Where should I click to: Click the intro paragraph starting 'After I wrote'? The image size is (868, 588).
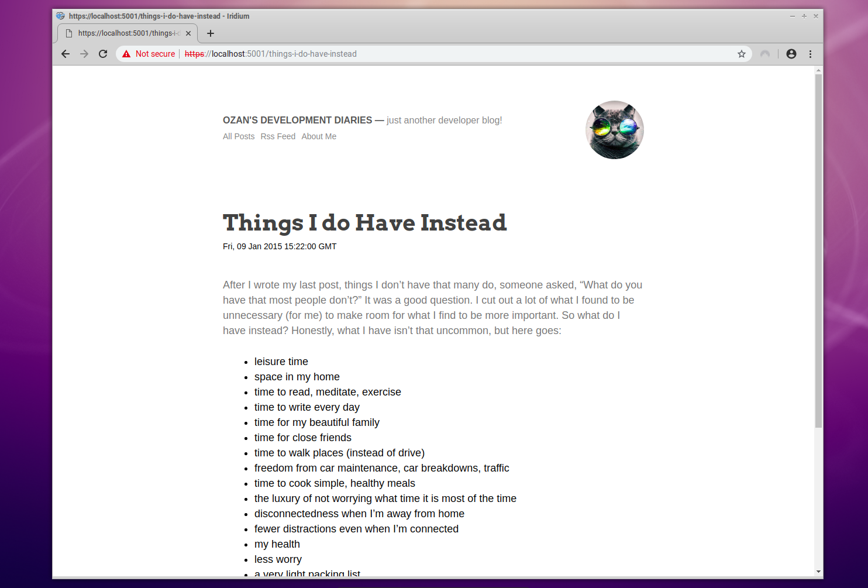433,308
